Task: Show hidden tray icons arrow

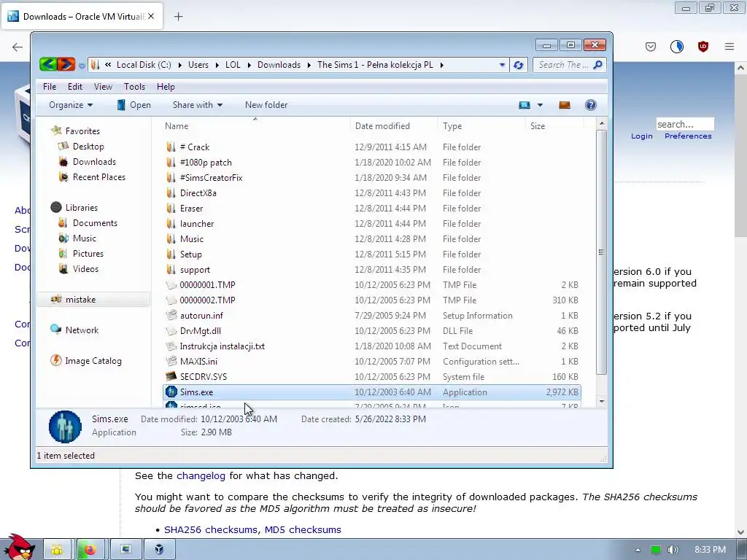Action: coord(638,550)
